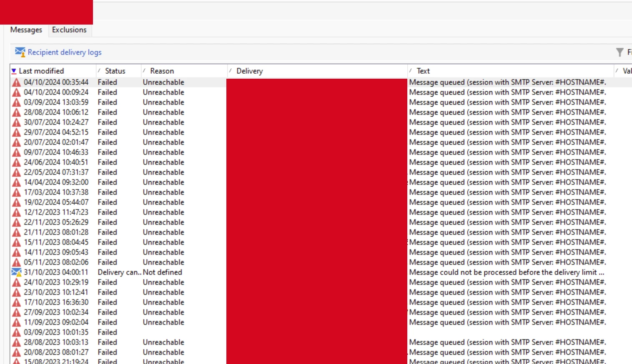Select the 11/09/2023 09:02:04 date cell

tap(56, 322)
